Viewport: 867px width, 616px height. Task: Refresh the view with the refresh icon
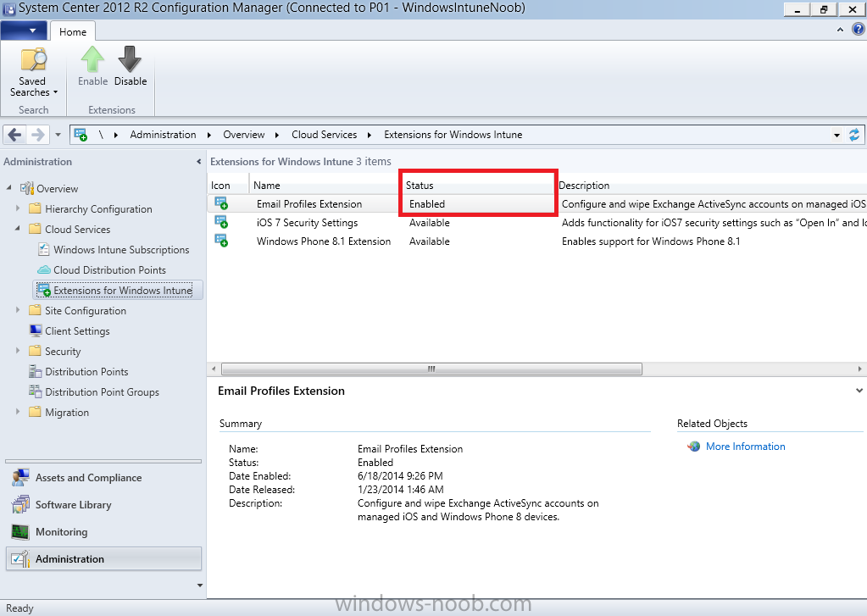pos(854,135)
